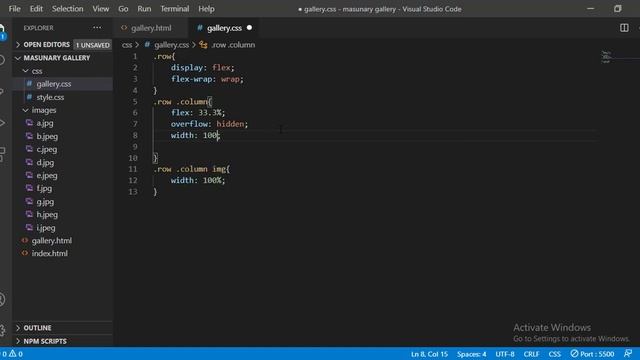Click the 'flex-wrap' property on line 3

191,79
